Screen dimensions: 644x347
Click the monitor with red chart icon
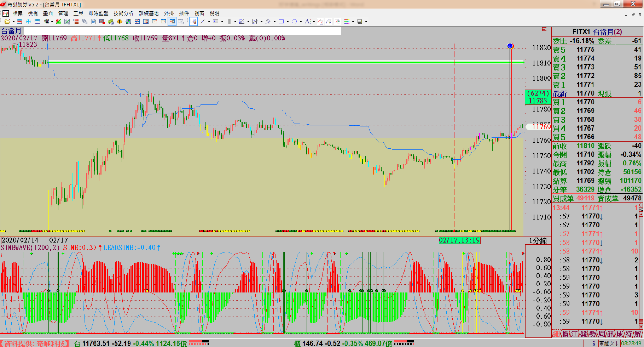click(102, 22)
